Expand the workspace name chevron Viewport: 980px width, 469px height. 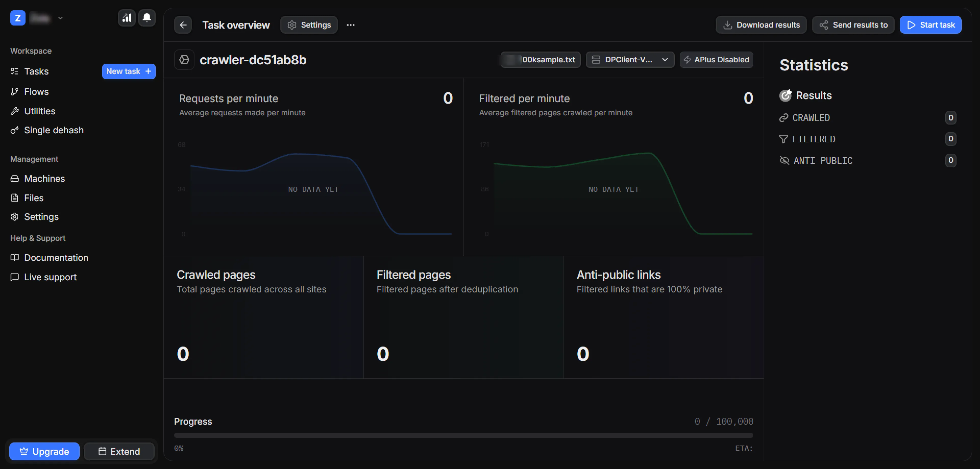60,18
